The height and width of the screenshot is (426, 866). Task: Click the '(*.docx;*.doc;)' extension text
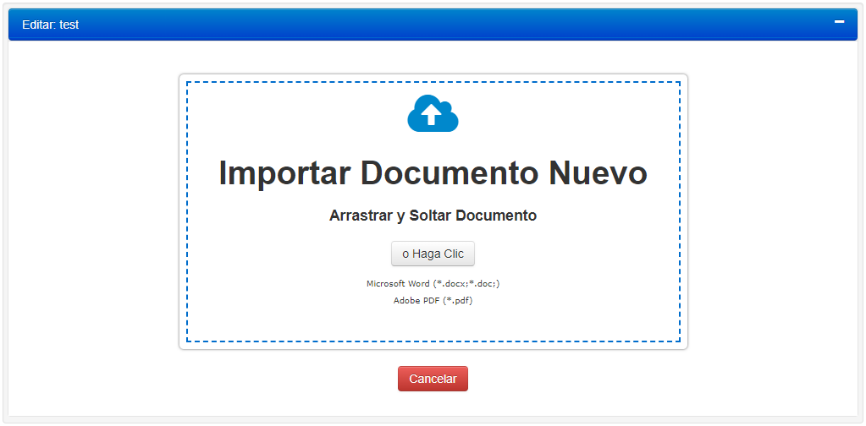click(466, 284)
